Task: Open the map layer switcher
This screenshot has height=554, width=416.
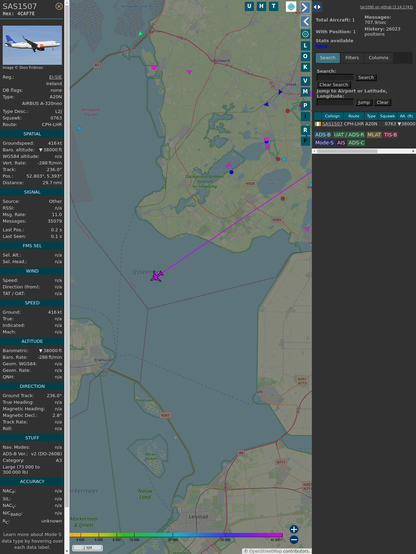Action: (291, 7)
